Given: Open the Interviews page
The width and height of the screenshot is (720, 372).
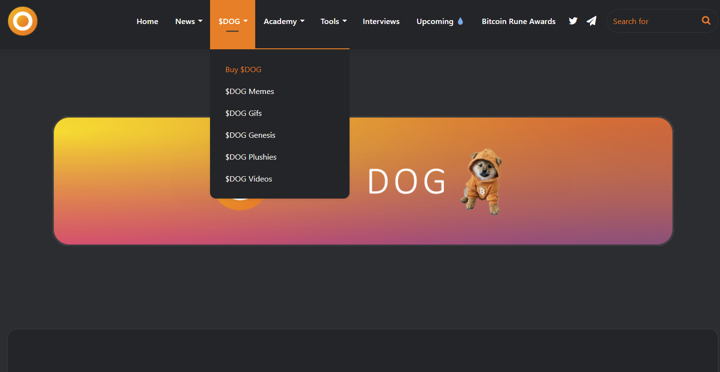Looking at the screenshot, I should click(381, 22).
